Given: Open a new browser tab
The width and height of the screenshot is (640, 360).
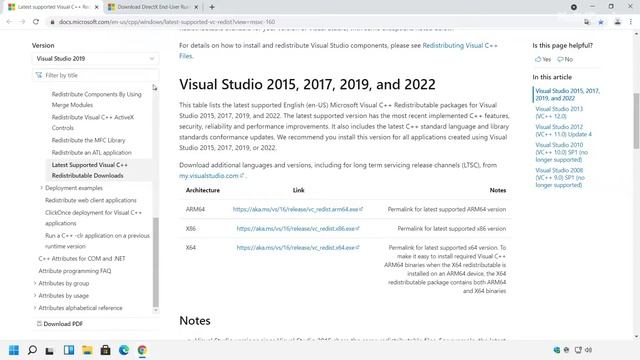Looking at the screenshot, I should point(212,7).
